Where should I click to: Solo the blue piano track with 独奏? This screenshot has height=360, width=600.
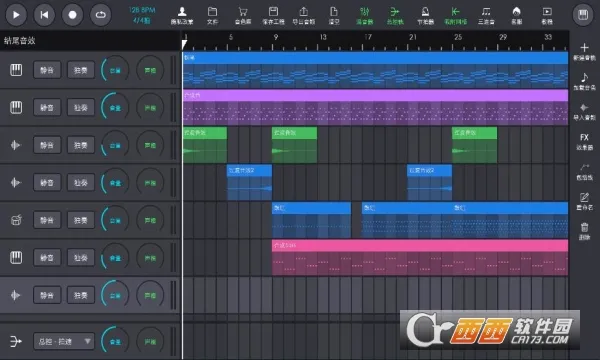(81, 70)
